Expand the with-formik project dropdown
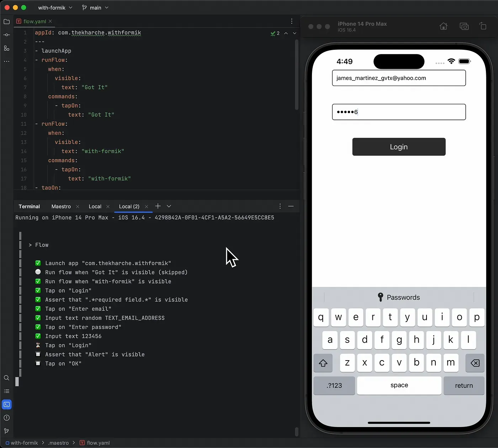 click(x=55, y=7)
